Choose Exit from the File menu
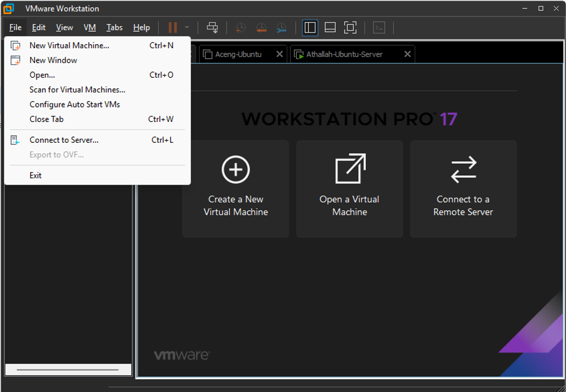 (x=98, y=175)
